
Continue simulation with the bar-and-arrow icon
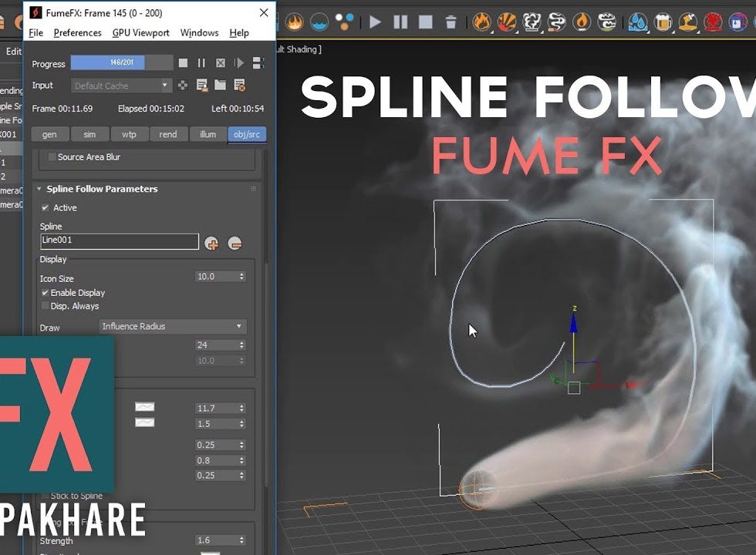[238, 62]
